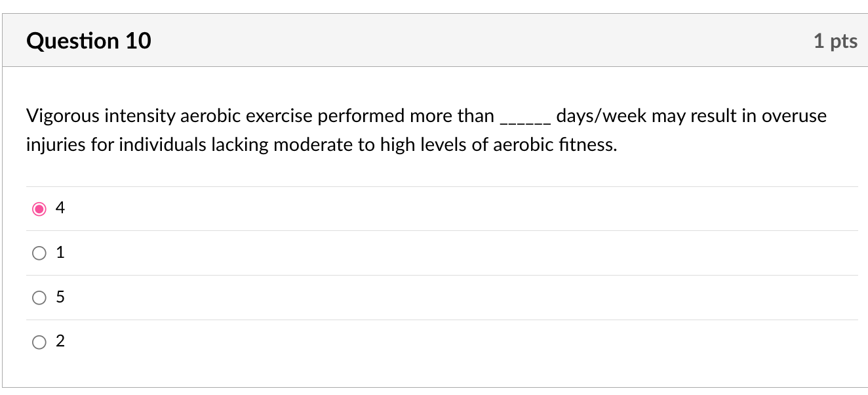Viewport: 868px width, 395px height.
Task: Select the radio button for answer 2
Action: pyautogui.click(x=39, y=342)
